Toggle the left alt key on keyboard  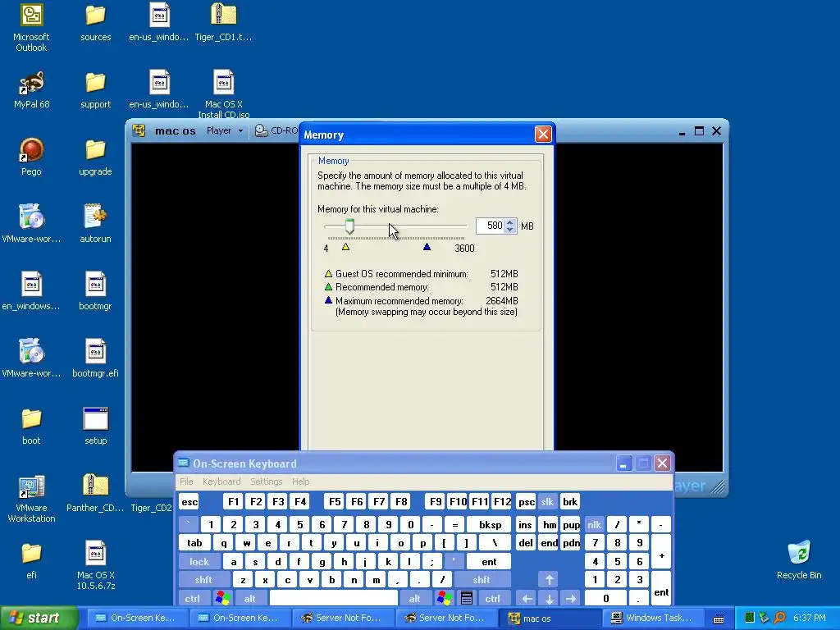coord(249,598)
